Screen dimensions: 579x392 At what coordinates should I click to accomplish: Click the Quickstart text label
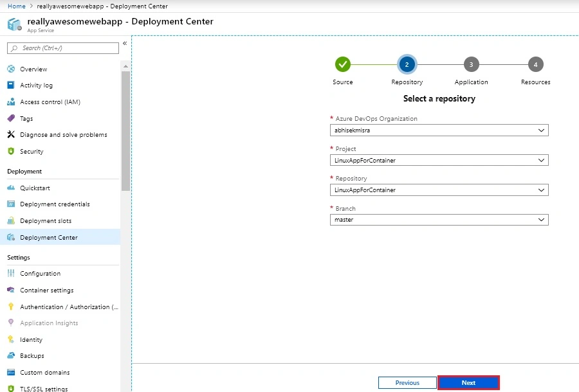pos(35,188)
